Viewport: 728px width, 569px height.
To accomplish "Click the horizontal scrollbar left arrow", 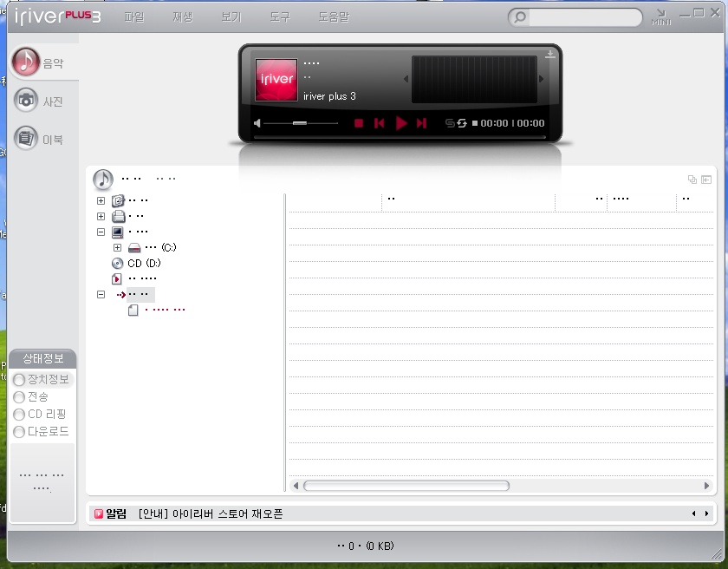I will coord(296,486).
